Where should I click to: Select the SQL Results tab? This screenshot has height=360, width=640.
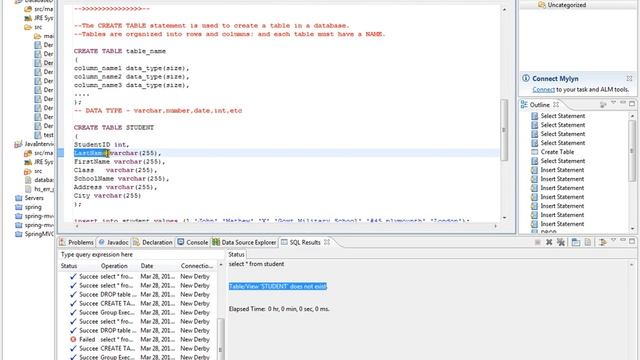pos(305,242)
